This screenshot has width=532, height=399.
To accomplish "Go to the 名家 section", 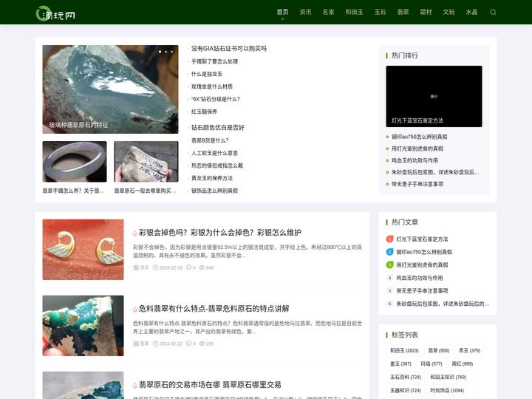I will click(328, 12).
